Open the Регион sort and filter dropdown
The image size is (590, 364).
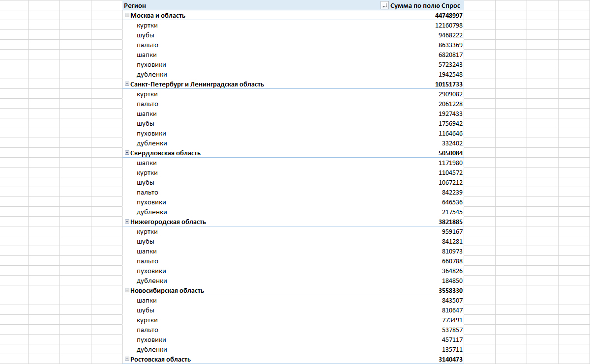coord(384,5)
